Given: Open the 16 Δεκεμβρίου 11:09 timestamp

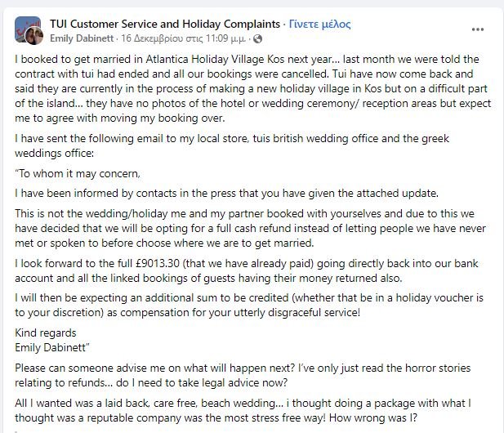Looking at the screenshot, I should 183,38.
